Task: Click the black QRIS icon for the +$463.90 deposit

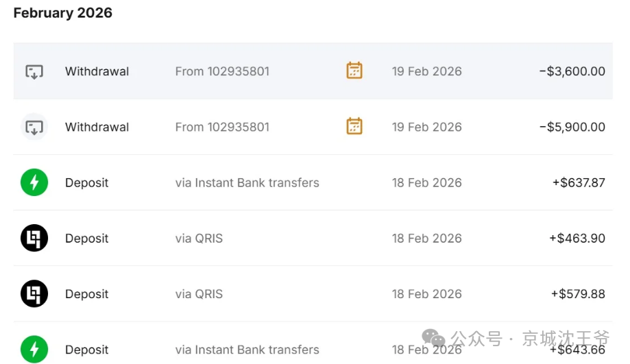Action: 34,239
